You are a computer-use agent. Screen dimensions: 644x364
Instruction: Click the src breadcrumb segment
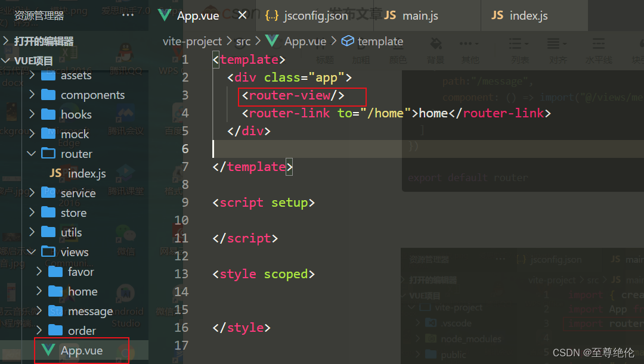243,42
